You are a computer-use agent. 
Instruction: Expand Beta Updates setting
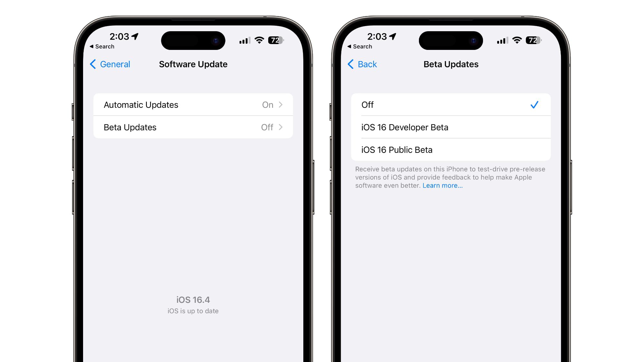193,127
